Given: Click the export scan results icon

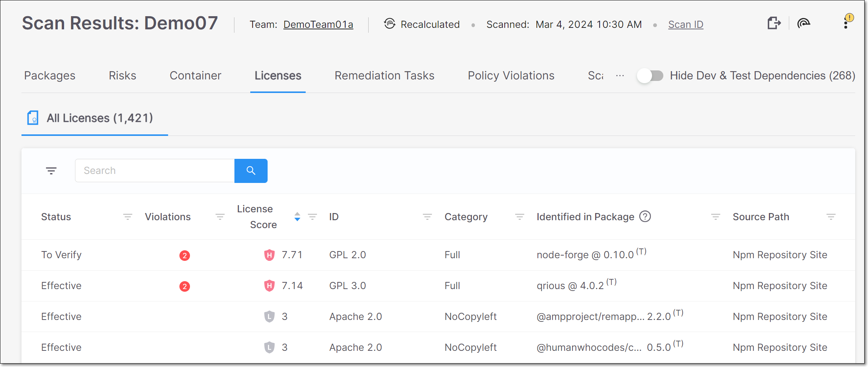Looking at the screenshot, I should pos(774,23).
